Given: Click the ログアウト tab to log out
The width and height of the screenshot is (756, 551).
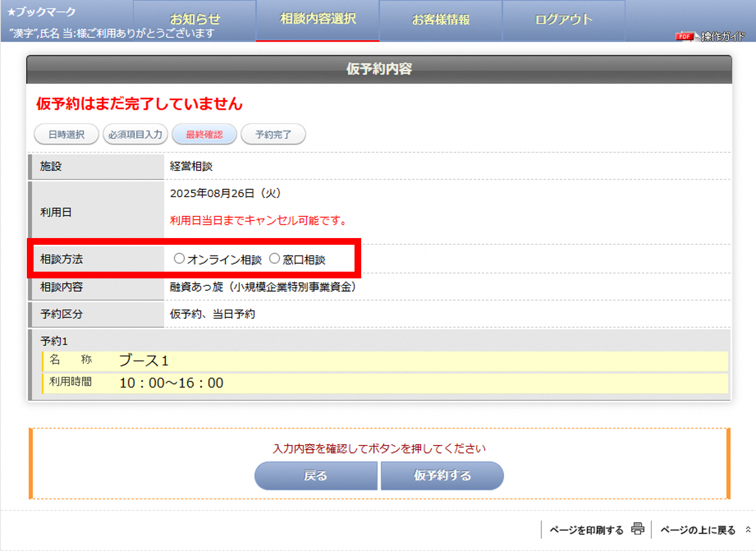Looking at the screenshot, I should [x=564, y=20].
